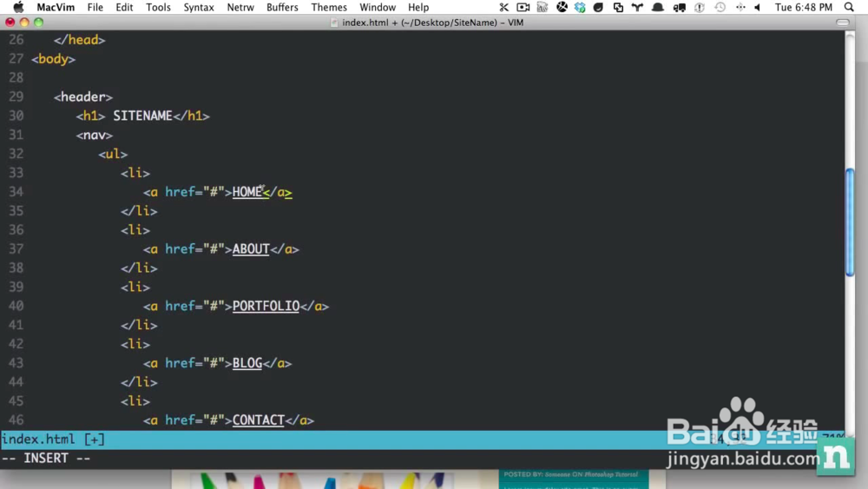Click the round black-and-white ball icon
Screen dimensions: 868x489
click(562, 7)
